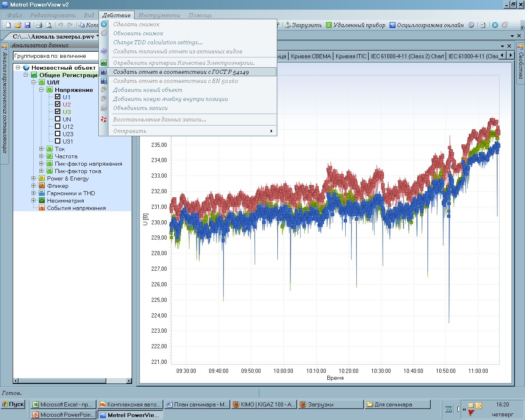Image resolution: width=525 pixels, height=420 pixels.
Task: Switch to the Кривая ITIC tab
Action: pyautogui.click(x=351, y=56)
